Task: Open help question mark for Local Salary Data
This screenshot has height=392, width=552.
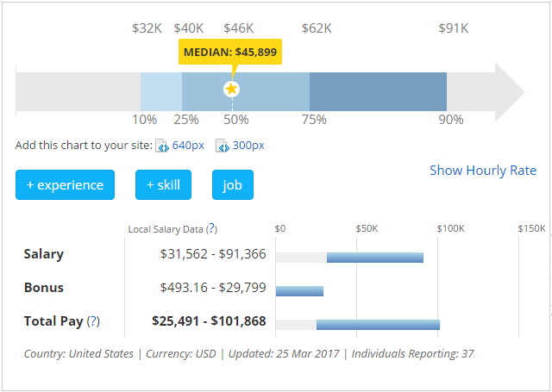Action: coord(211,229)
